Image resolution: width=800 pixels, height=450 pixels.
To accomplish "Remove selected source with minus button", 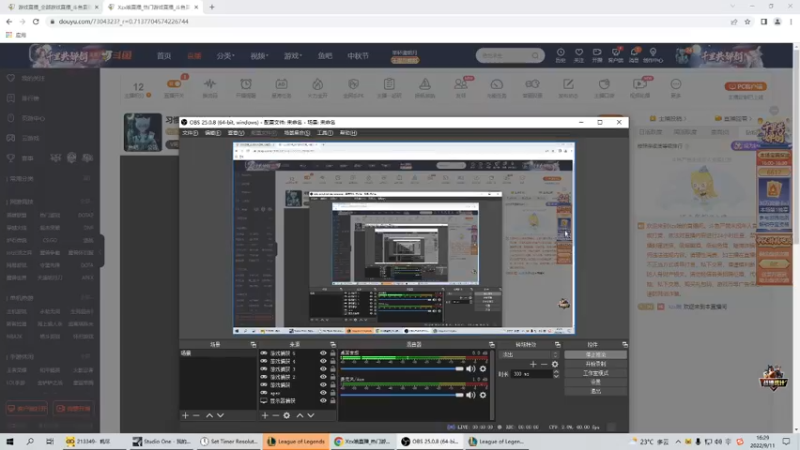I will tap(276, 415).
